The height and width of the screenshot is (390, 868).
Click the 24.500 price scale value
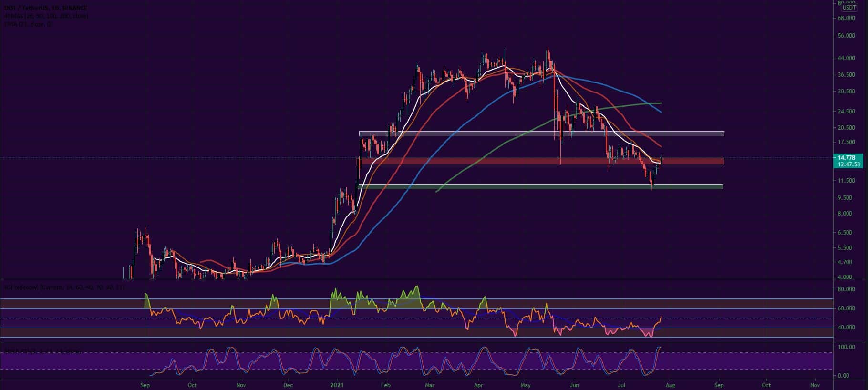coord(846,112)
